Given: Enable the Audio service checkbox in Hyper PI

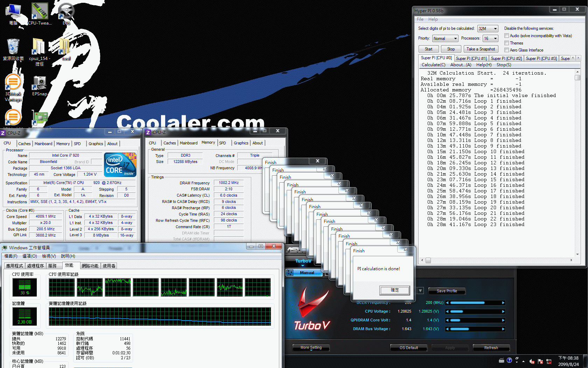Looking at the screenshot, I should click(506, 36).
